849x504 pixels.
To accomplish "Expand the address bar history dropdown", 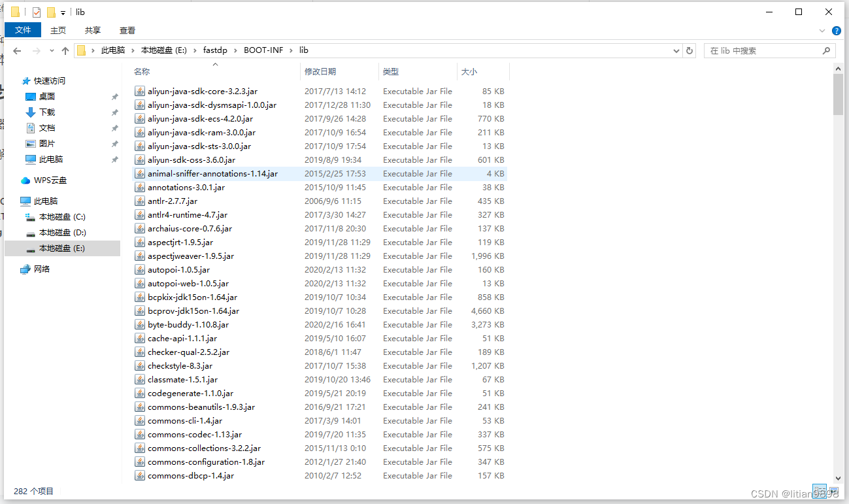I will 676,50.
